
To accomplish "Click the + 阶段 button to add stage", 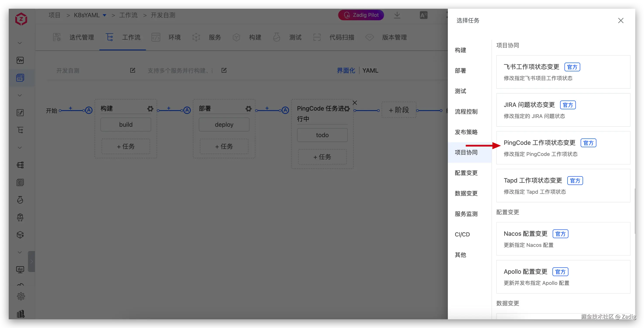I will click(399, 110).
